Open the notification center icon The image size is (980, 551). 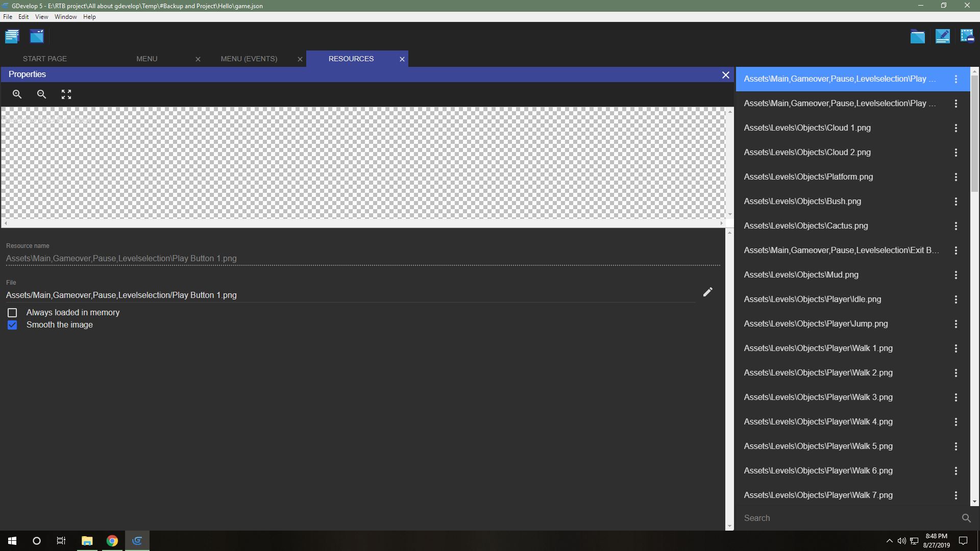point(963,541)
